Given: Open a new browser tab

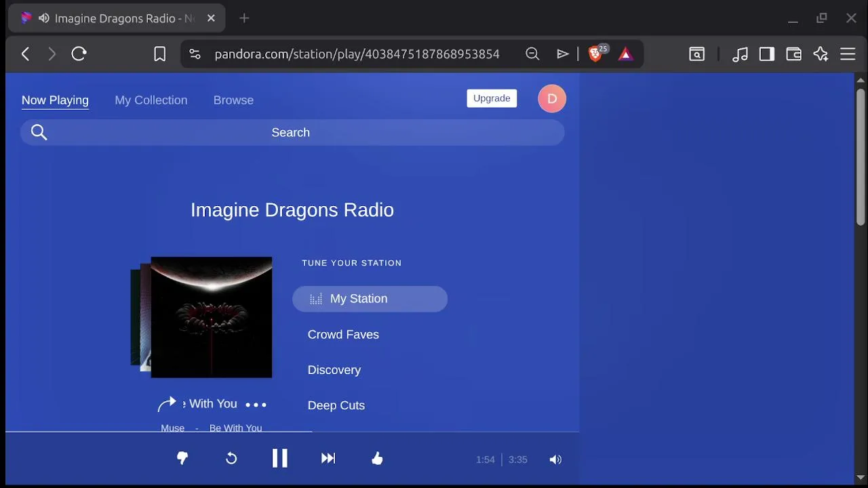Looking at the screenshot, I should click(244, 18).
